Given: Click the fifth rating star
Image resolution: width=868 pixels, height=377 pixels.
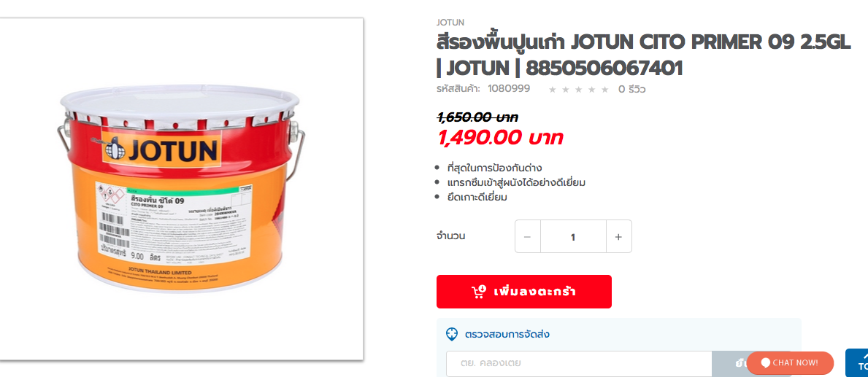Looking at the screenshot, I should pos(605,90).
